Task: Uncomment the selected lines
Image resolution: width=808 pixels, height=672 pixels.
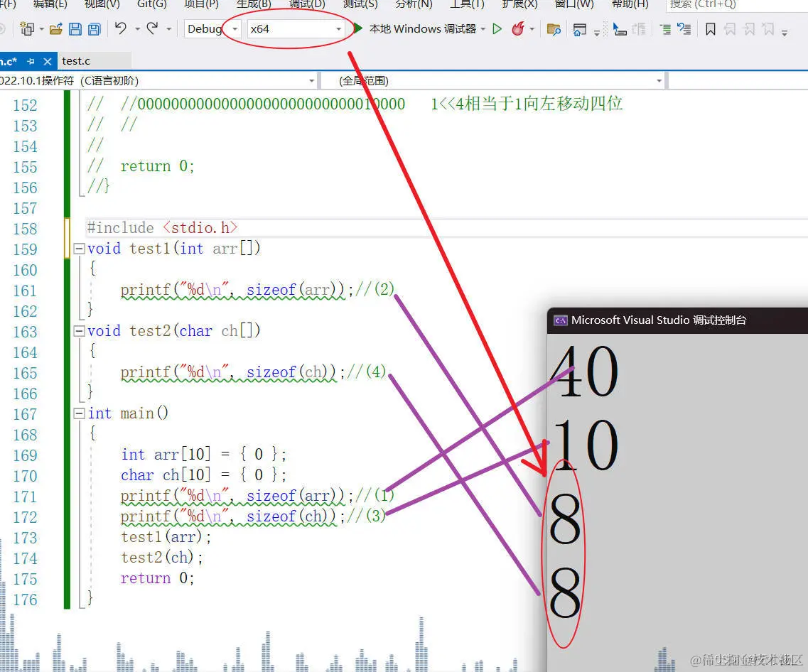Action: (684, 29)
